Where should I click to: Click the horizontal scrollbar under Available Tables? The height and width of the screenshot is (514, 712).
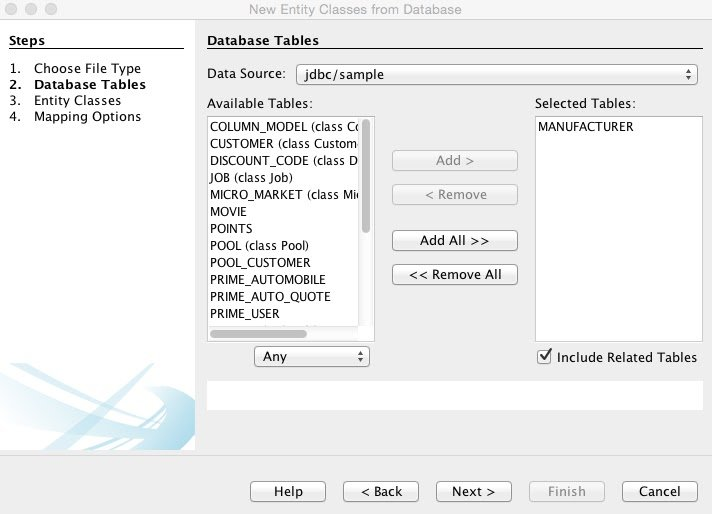[258, 334]
